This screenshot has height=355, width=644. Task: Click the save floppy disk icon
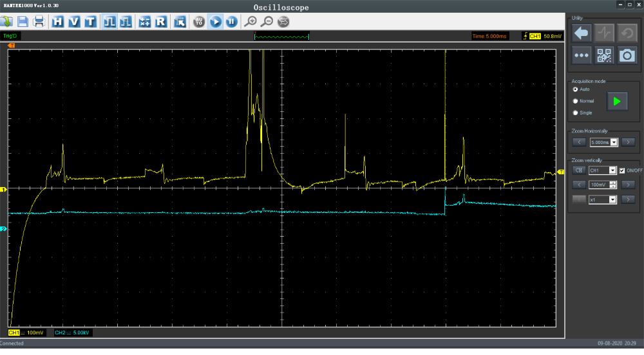coord(23,22)
